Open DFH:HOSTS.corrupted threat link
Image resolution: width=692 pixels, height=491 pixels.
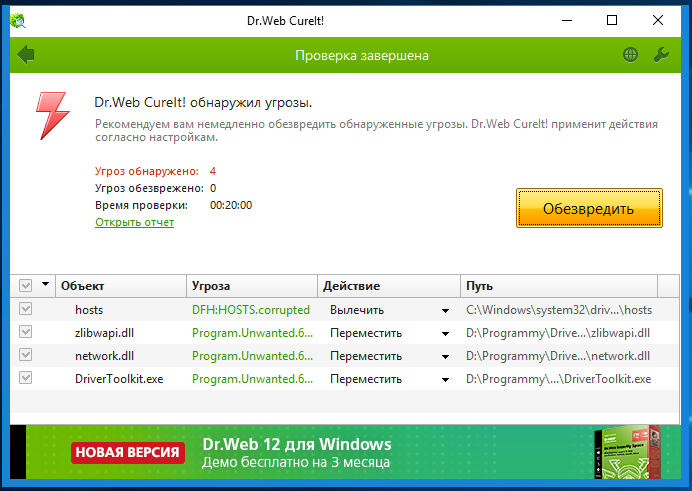point(251,310)
